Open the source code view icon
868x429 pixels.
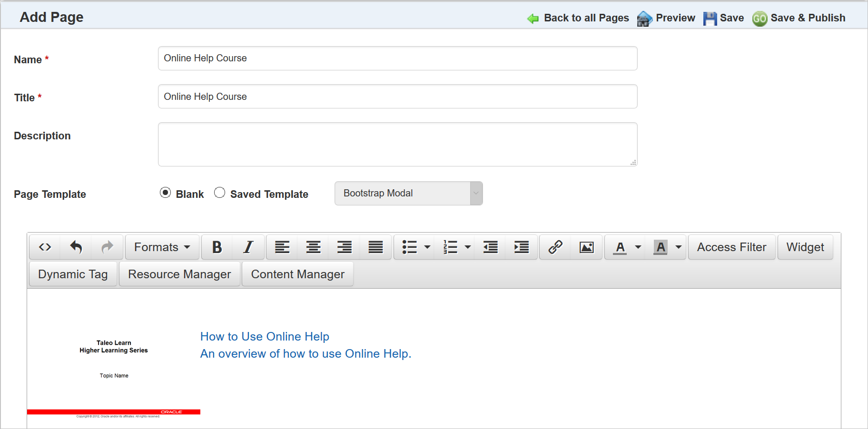[x=45, y=247]
